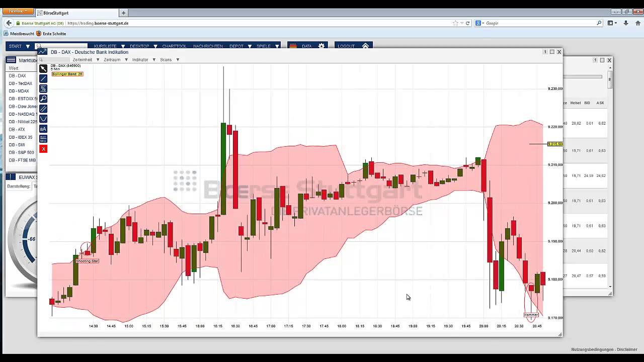644x362 pixels.
Task: Click the Wert column header in Marktübersicht
Action: click(14, 68)
